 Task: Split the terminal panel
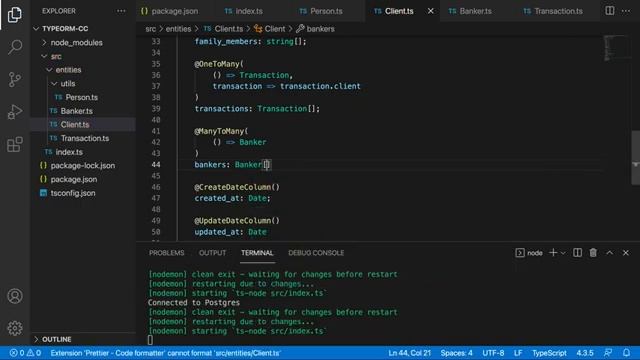coord(578,253)
